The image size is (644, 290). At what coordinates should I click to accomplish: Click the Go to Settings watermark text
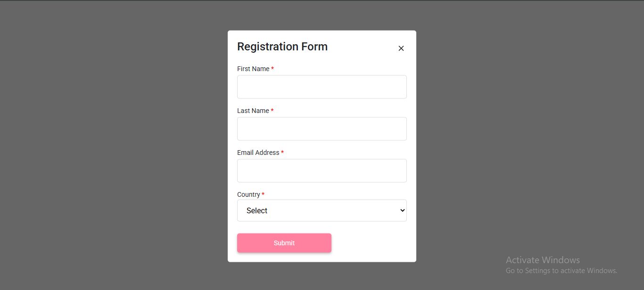(561, 271)
